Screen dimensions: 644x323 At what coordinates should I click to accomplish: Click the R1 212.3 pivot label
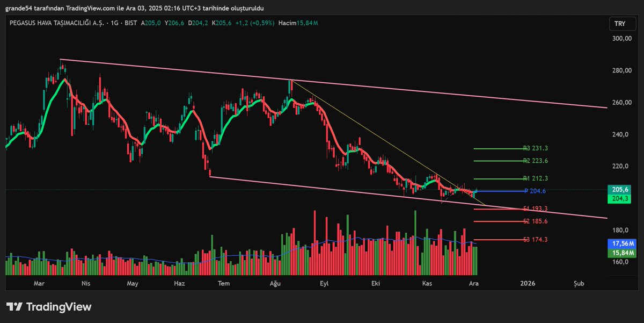[x=536, y=178]
